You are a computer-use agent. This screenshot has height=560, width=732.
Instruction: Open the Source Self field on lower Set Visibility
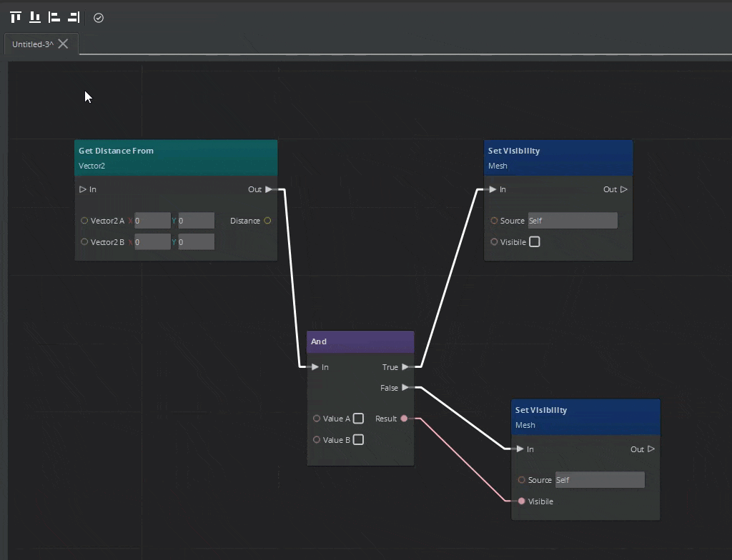pos(599,479)
